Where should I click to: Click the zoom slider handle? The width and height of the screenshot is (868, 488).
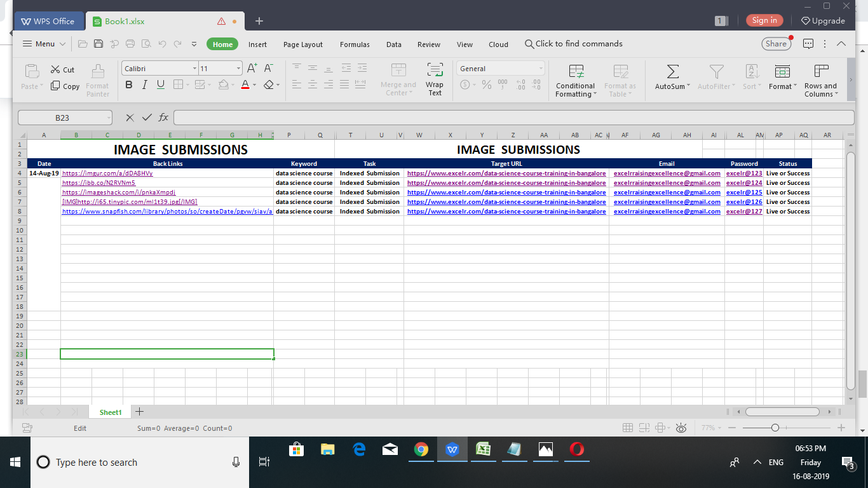click(775, 428)
